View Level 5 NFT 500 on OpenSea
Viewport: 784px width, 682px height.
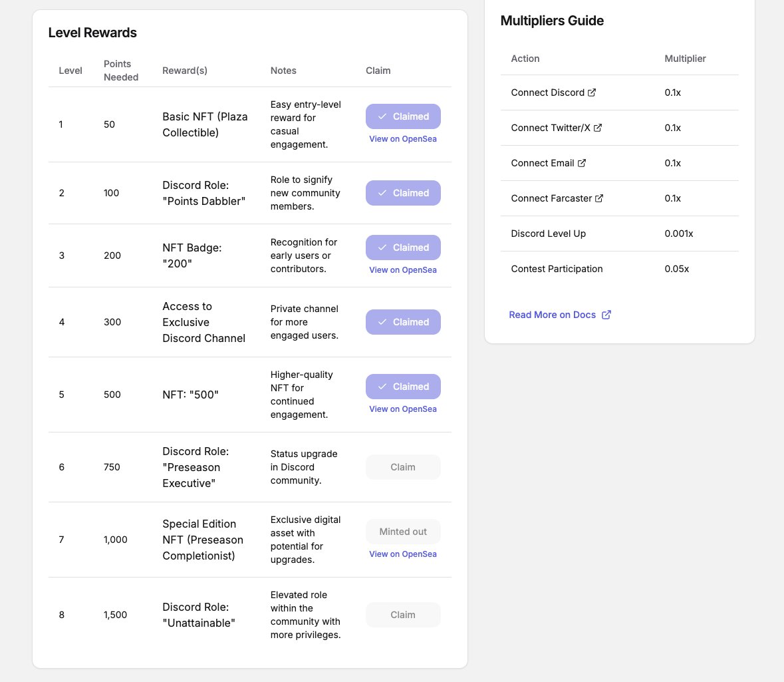(x=403, y=409)
